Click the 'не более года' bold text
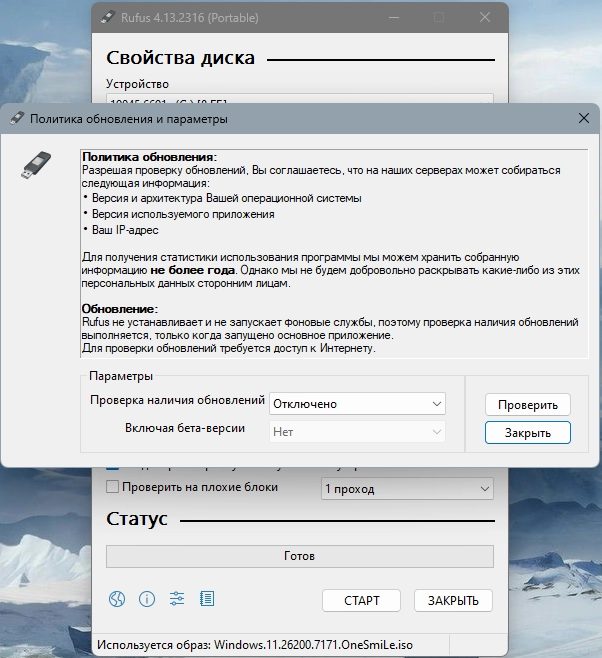 coord(193,270)
